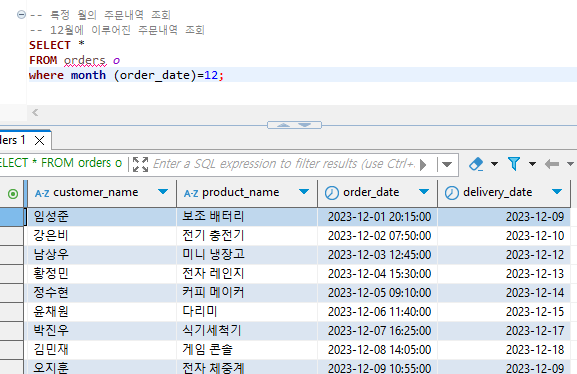
Task: Click the green record mode icon
Action: click(x=13, y=194)
